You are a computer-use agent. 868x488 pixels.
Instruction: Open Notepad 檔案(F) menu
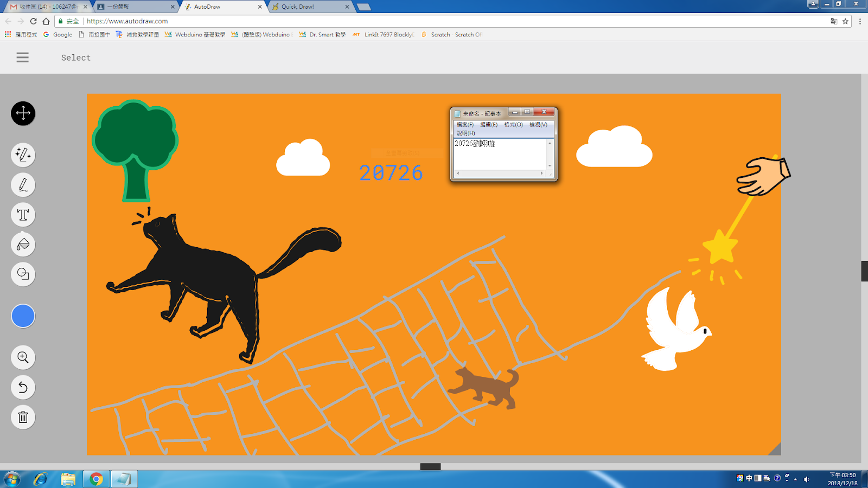465,125
